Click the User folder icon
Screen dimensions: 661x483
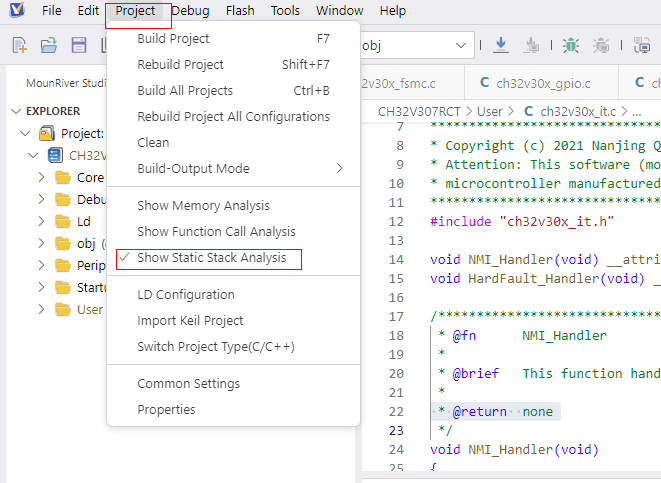(63, 310)
